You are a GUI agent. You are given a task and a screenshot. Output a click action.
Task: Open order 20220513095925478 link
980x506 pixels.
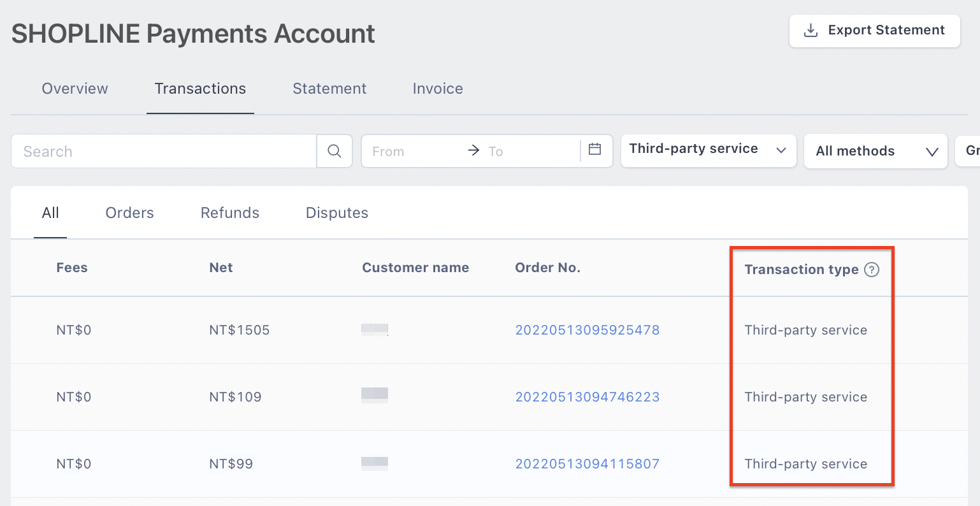point(587,330)
